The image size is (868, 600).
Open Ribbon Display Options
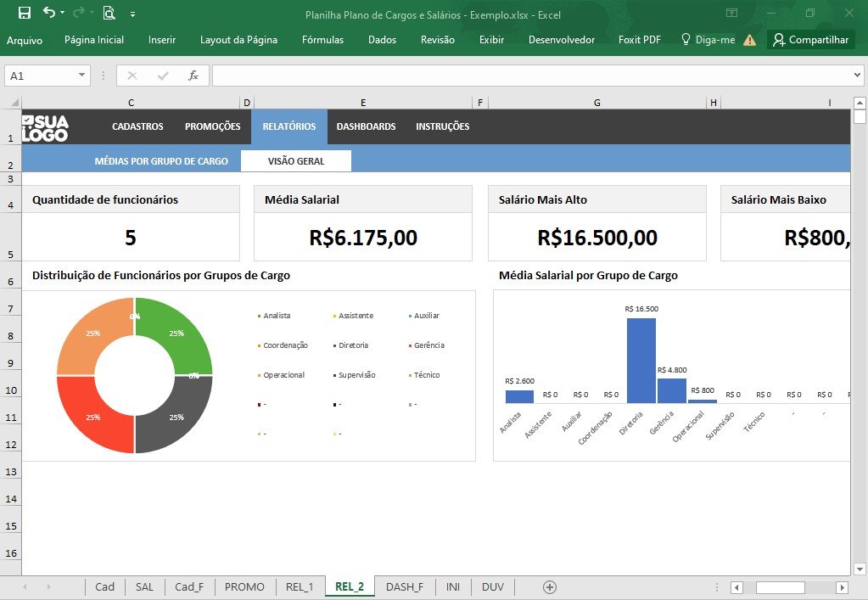point(732,13)
